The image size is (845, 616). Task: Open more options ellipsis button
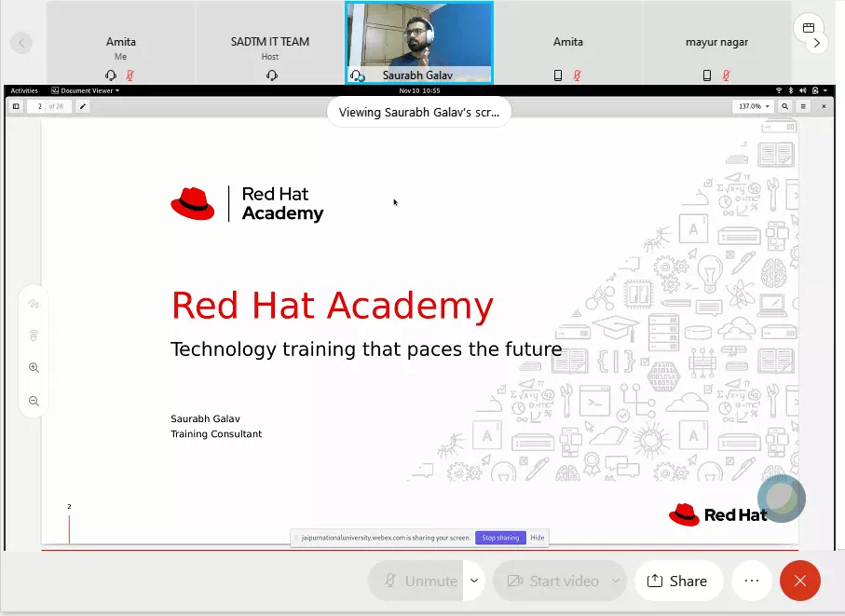click(x=751, y=581)
